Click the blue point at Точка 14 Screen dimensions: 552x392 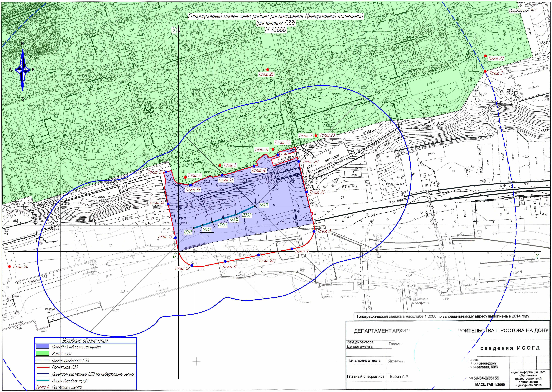168,204
